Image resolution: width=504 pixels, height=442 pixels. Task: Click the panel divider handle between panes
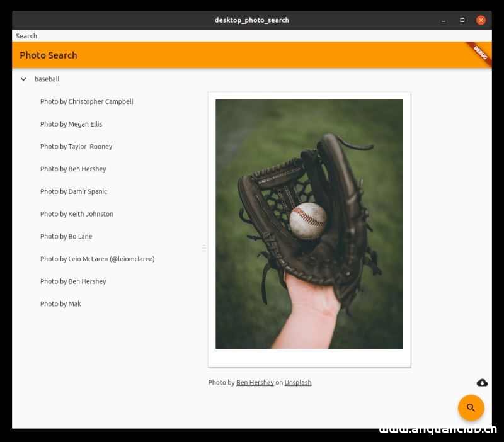tap(204, 247)
